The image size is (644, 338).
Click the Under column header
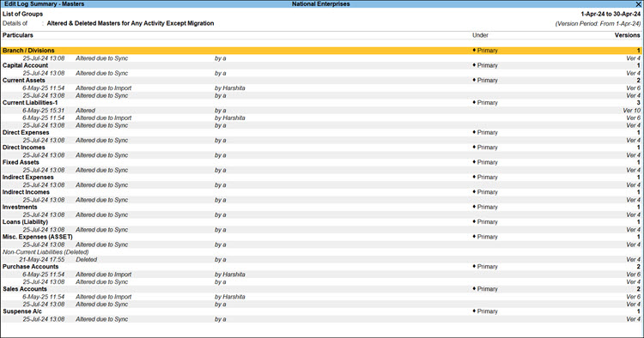pos(480,35)
